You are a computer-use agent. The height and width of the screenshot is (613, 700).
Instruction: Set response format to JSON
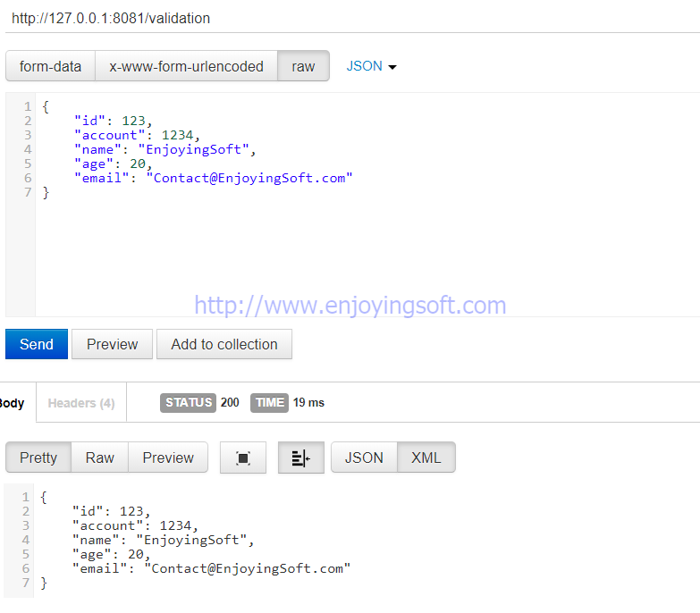[364, 458]
